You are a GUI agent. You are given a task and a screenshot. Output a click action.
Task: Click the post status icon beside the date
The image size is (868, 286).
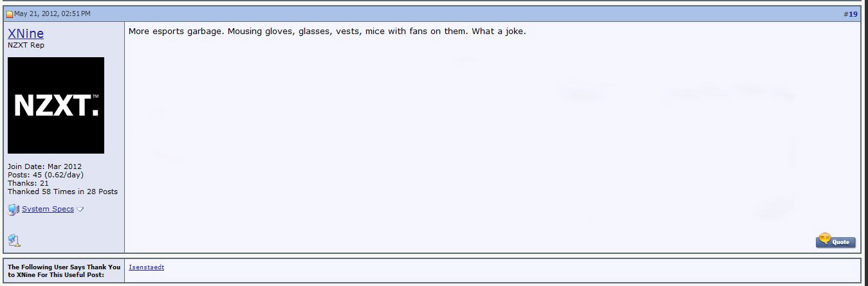(x=10, y=14)
